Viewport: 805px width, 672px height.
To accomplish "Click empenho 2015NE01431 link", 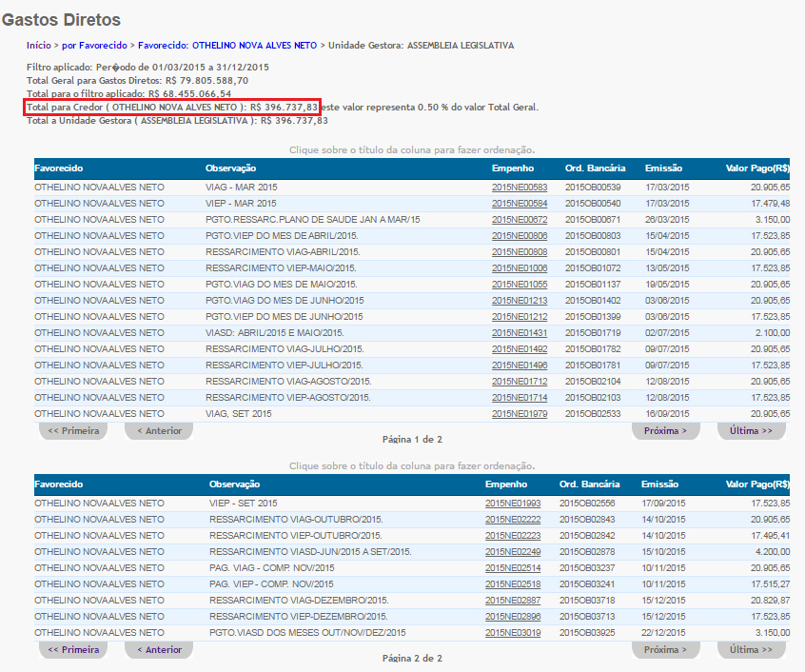I will point(520,333).
